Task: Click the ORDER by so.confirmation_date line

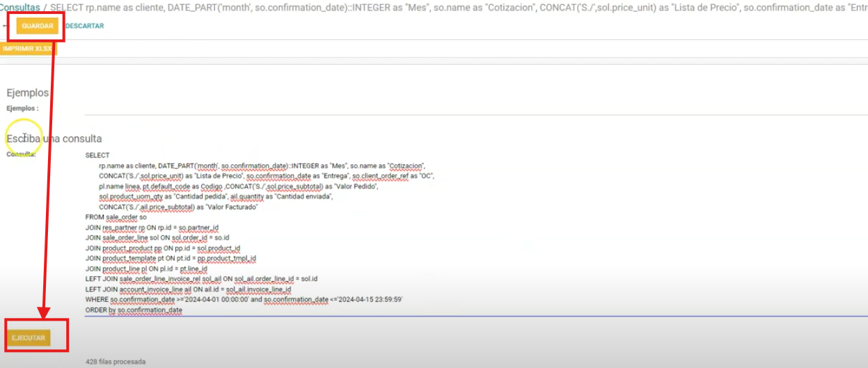Action: 134,310
